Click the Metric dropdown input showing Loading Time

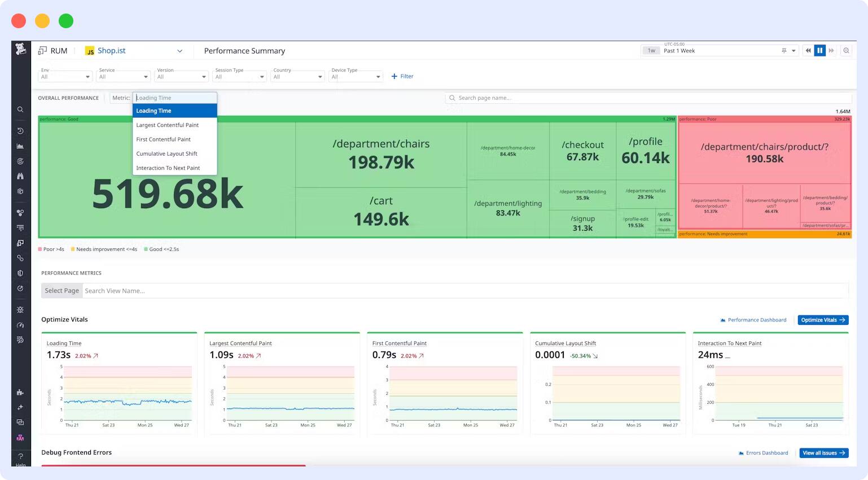point(175,98)
